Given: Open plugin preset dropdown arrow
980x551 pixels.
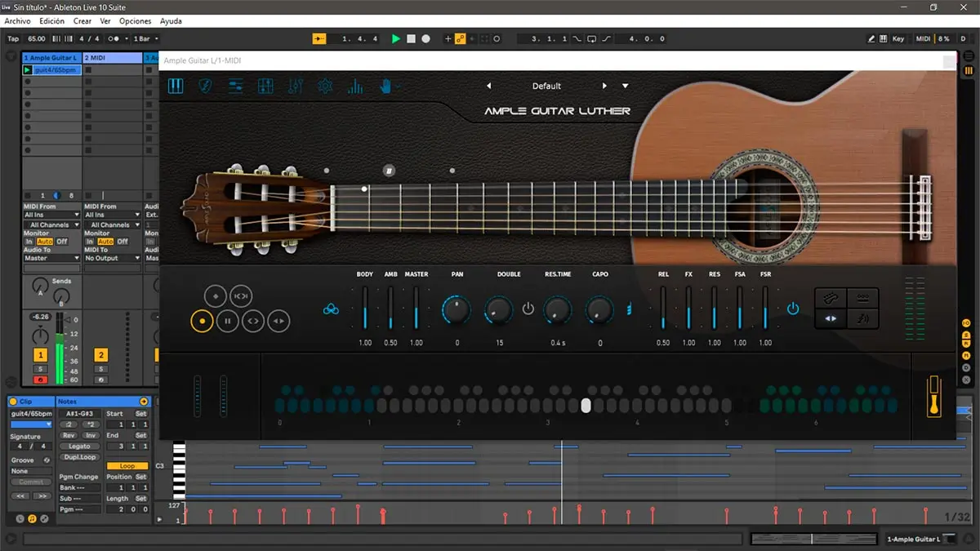Looking at the screenshot, I should click(626, 86).
